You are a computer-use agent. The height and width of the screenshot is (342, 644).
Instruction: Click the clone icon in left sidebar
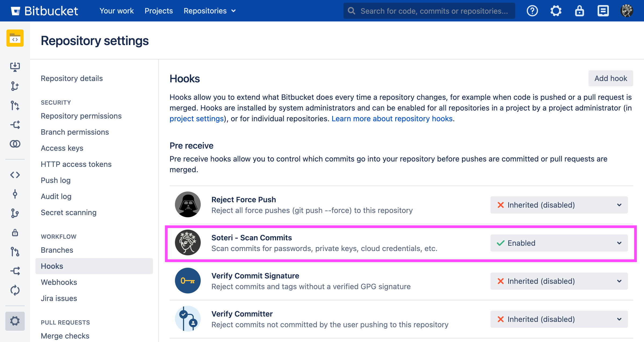click(x=15, y=67)
